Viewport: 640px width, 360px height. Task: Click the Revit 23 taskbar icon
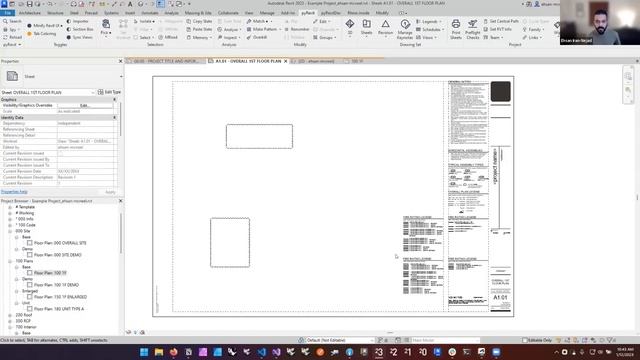pos(379,352)
